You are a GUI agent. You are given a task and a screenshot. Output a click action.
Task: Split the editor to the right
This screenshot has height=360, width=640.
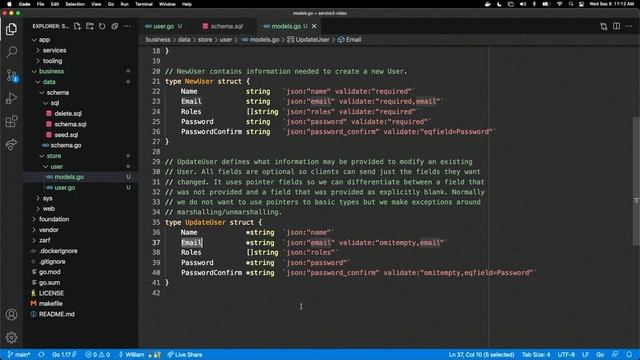pyautogui.click(x=616, y=27)
